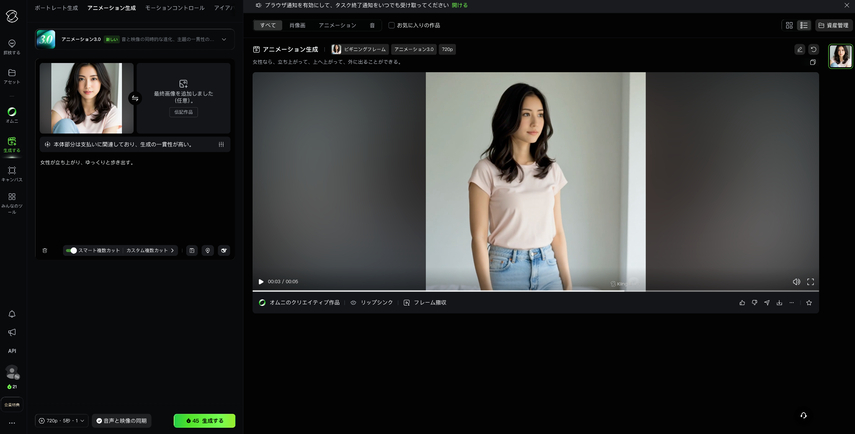Switch to grid view layout
Viewport: 855px width, 434px height.
point(789,25)
